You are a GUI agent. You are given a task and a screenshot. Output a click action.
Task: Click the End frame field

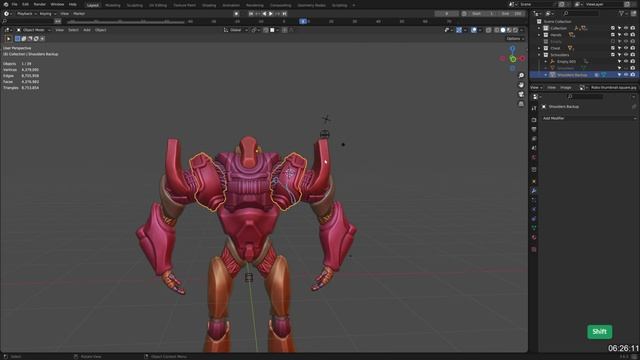point(511,13)
